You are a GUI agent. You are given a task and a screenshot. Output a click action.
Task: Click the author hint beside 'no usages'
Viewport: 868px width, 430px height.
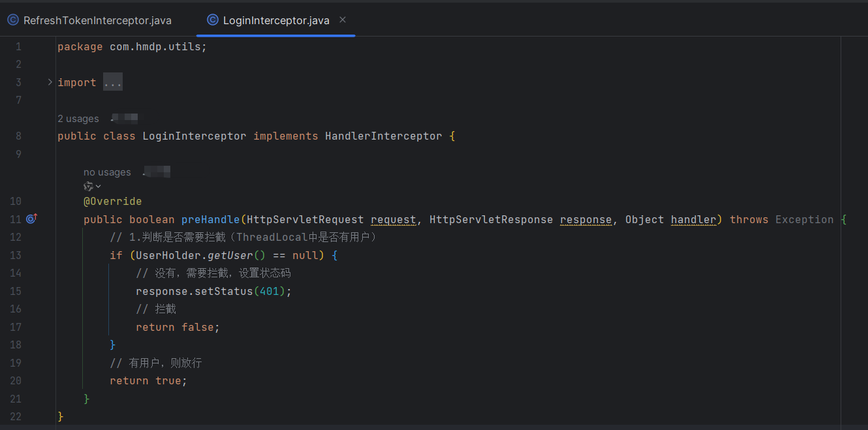coord(157,172)
